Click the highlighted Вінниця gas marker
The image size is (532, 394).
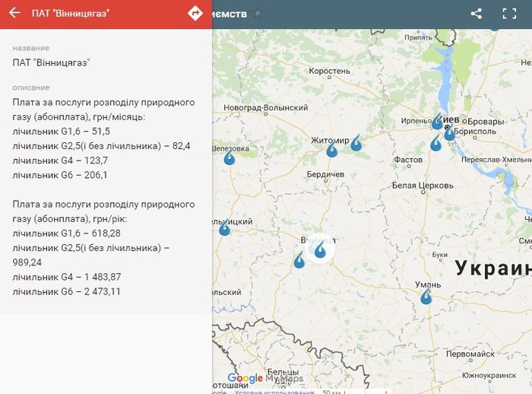(x=320, y=249)
